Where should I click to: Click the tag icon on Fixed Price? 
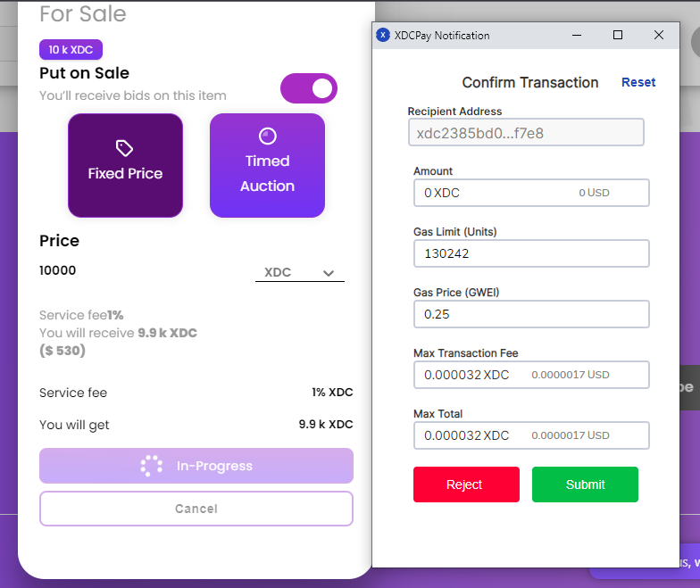[125, 147]
